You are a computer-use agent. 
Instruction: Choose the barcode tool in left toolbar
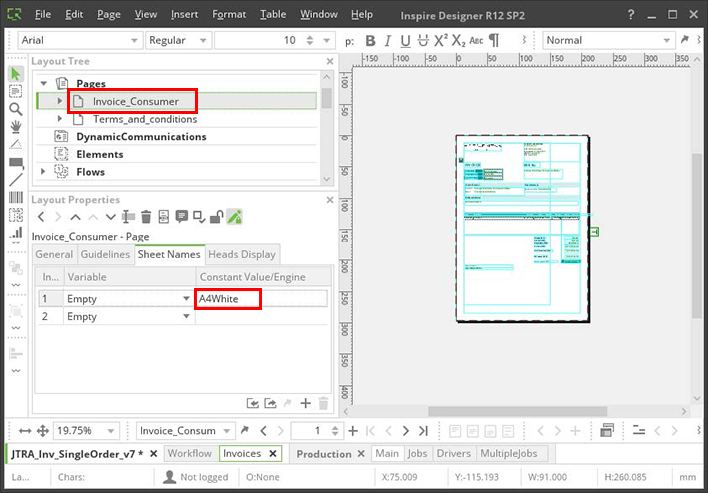click(15, 198)
